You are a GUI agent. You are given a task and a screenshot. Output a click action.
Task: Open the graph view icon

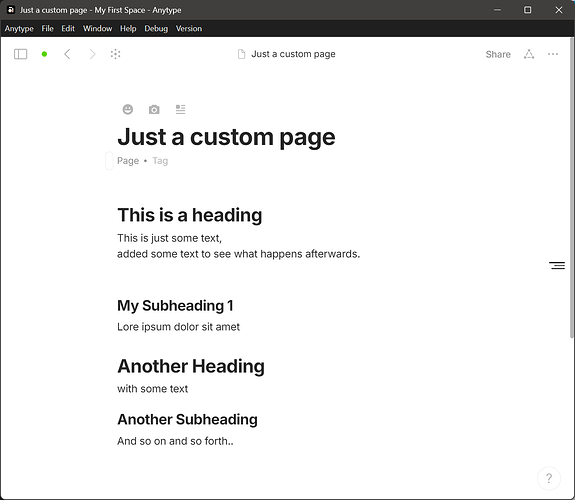pos(116,54)
